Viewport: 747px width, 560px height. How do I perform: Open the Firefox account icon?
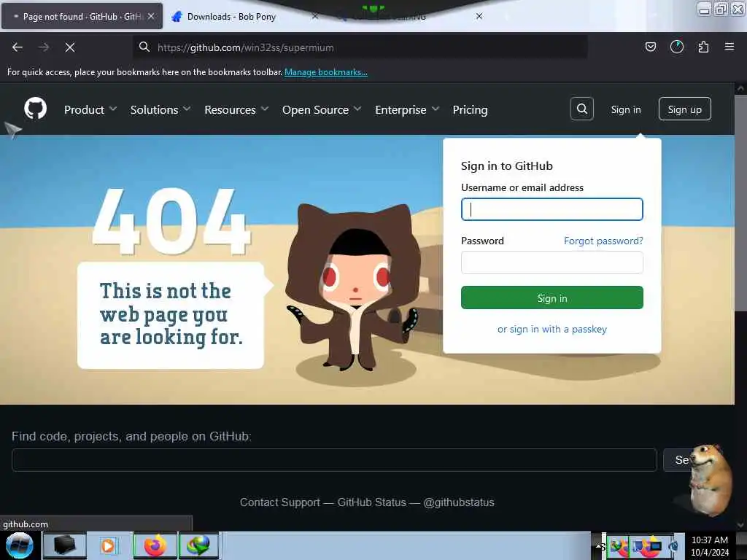677,47
